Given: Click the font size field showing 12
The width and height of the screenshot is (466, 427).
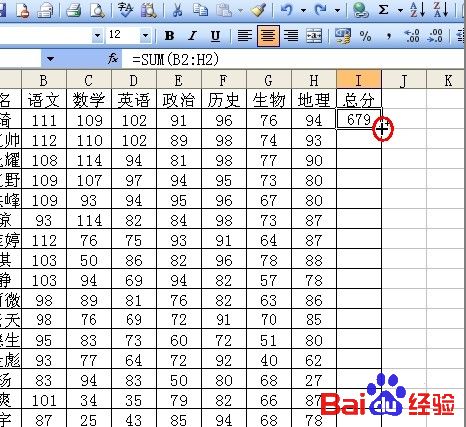Looking at the screenshot, I should coord(123,35).
